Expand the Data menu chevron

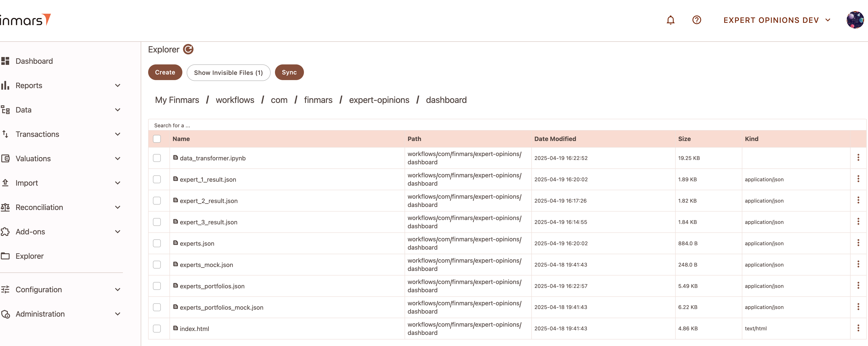tap(118, 110)
